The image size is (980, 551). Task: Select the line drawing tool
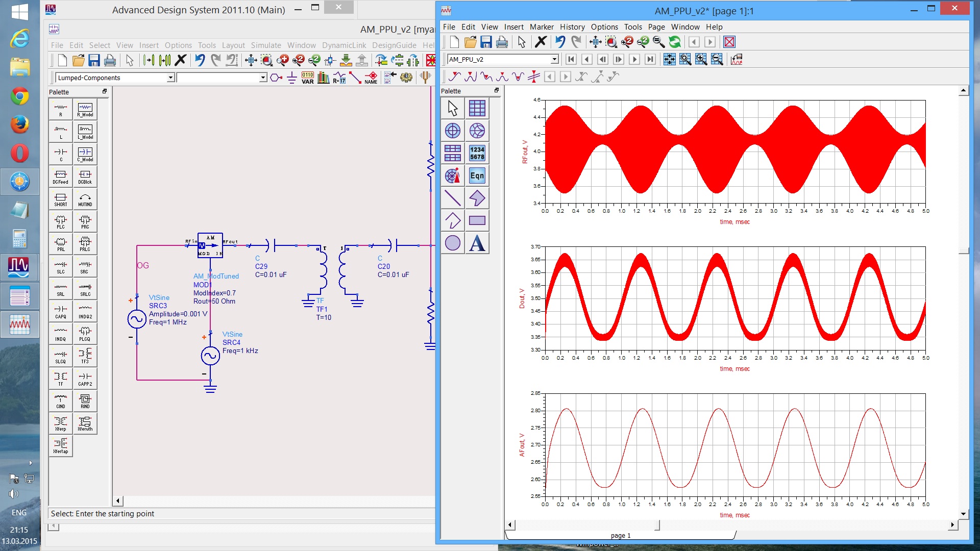[x=452, y=198]
